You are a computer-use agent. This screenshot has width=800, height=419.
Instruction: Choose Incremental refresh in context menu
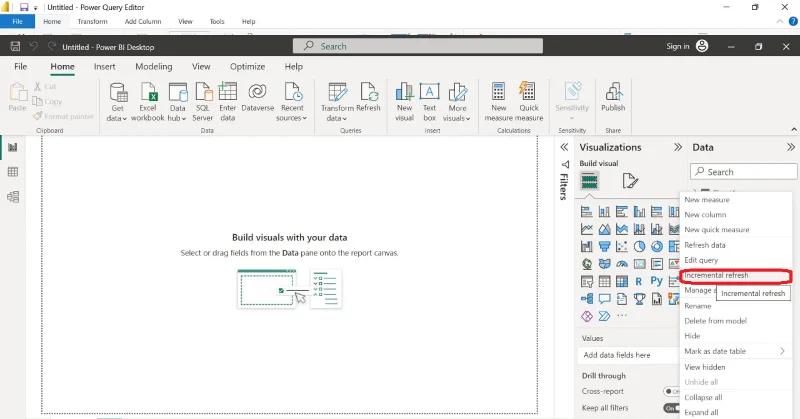coord(735,276)
